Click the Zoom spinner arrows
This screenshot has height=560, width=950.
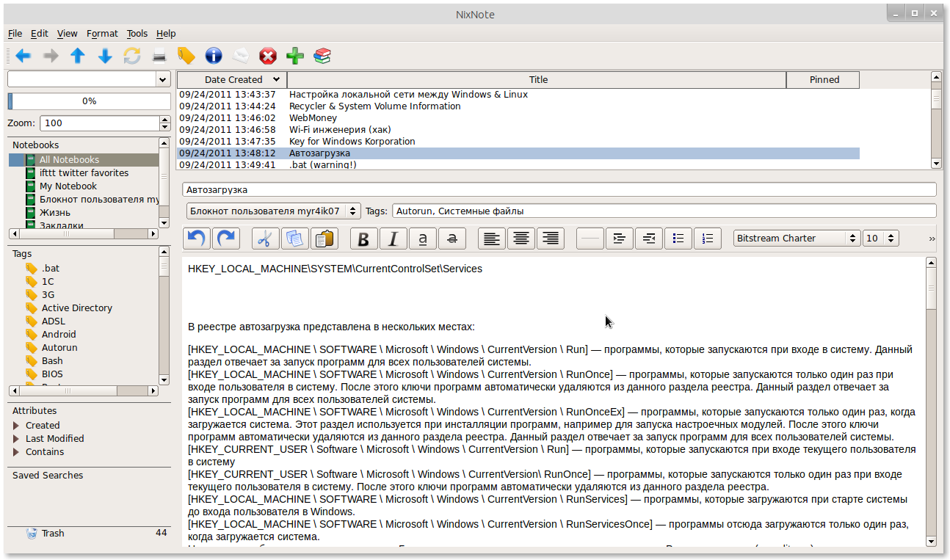[x=164, y=123]
